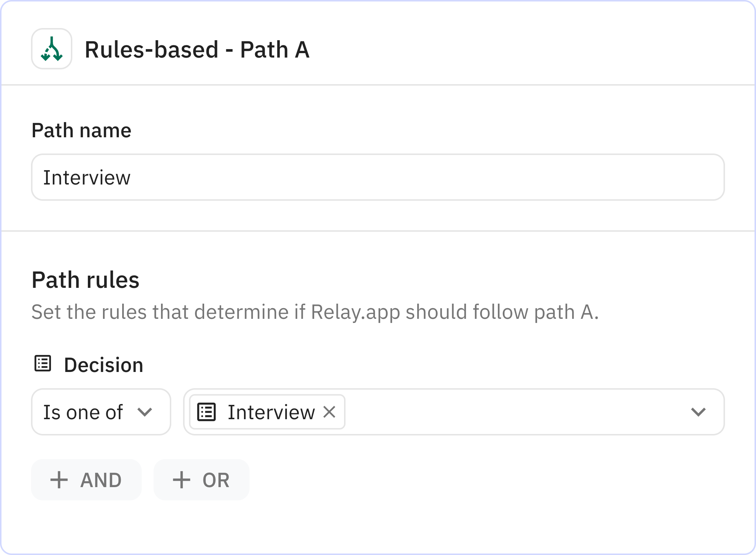Click the green branching paths icon

pos(52,49)
